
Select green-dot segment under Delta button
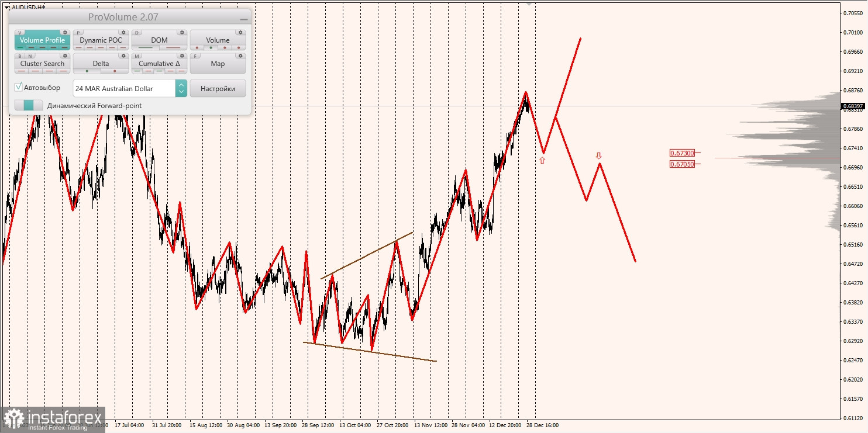coord(87,71)
